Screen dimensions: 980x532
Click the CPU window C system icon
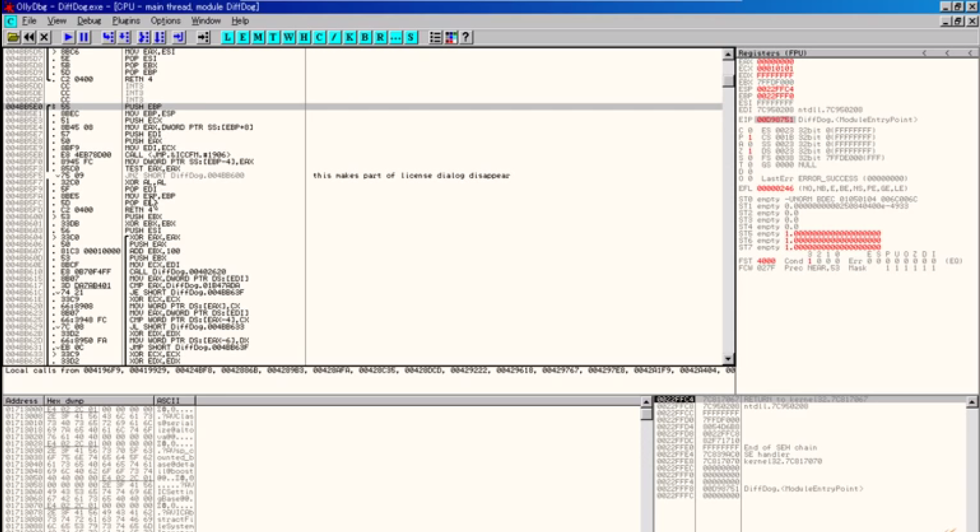10,21
